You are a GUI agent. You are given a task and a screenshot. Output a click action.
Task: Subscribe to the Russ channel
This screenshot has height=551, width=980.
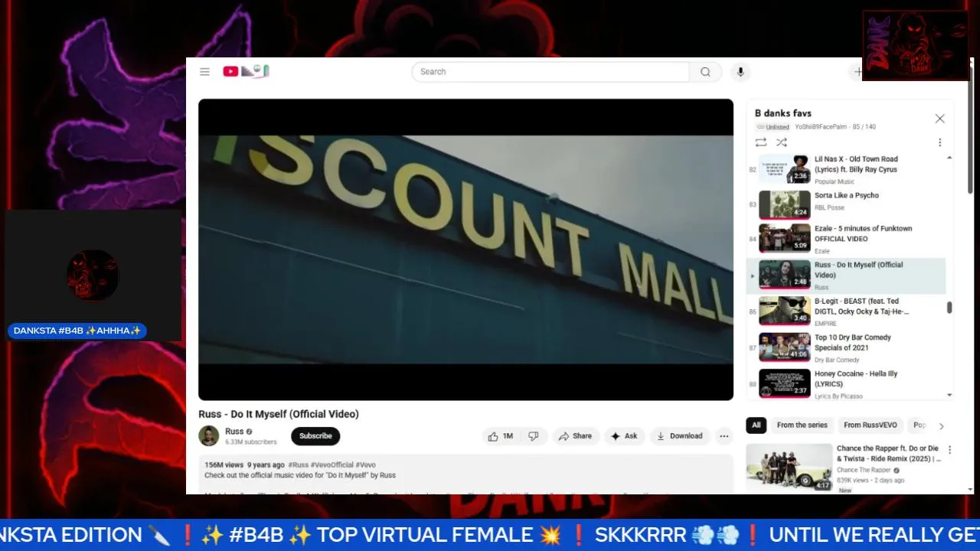pyautogui.click(x=315, y=436)
